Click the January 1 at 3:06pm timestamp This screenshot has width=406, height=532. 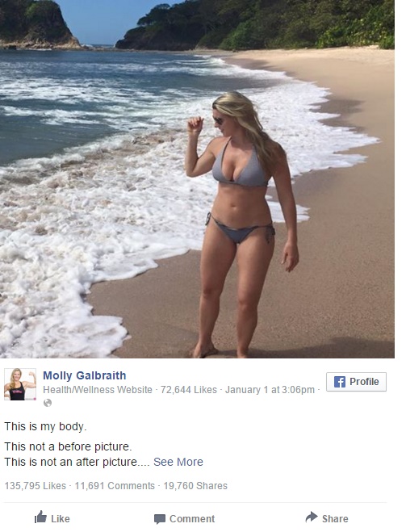[270, 390]
